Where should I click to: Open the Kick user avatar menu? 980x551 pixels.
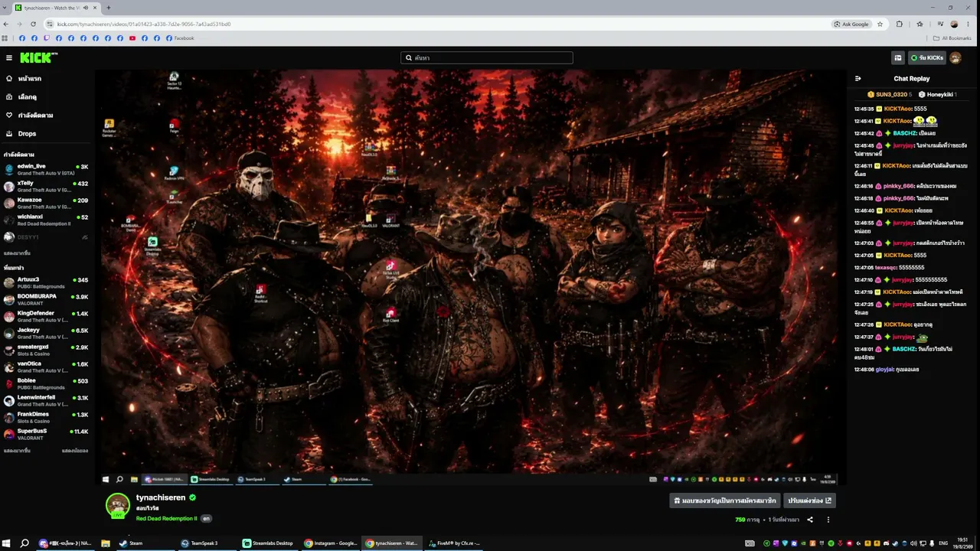pos(955,58)
